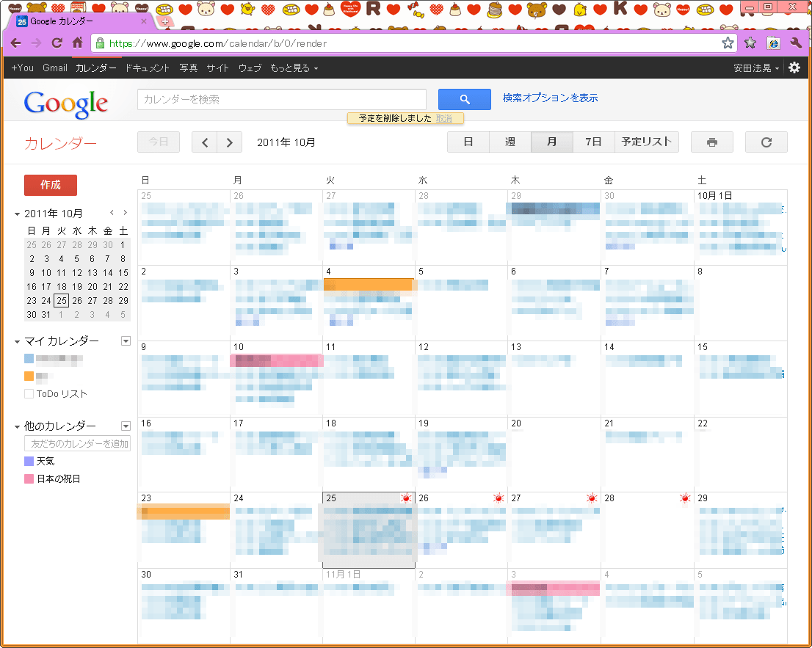This screenshot has height=648, width=812.
Task: Go to next month with right arrow
Action: [230, 142]
